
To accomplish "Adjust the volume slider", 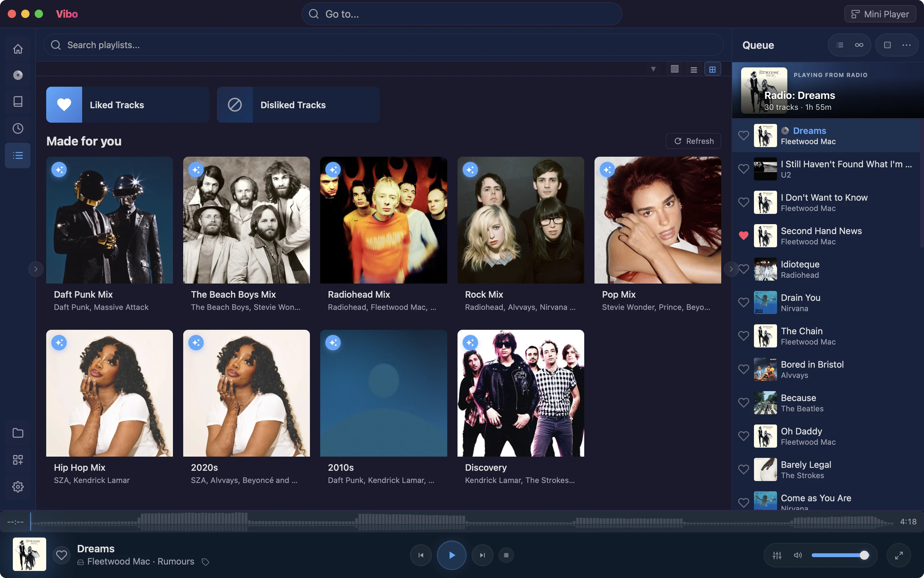I will [840, 555].
